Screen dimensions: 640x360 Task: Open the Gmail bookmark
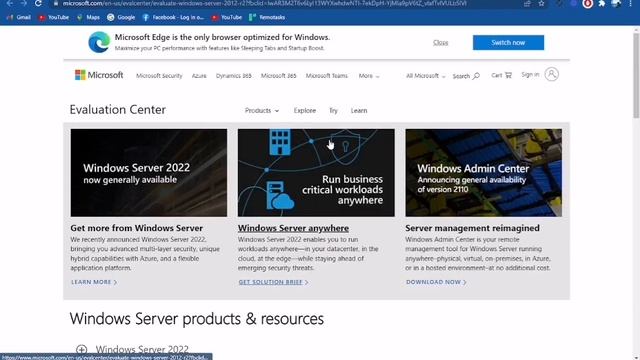pos(19,18)
